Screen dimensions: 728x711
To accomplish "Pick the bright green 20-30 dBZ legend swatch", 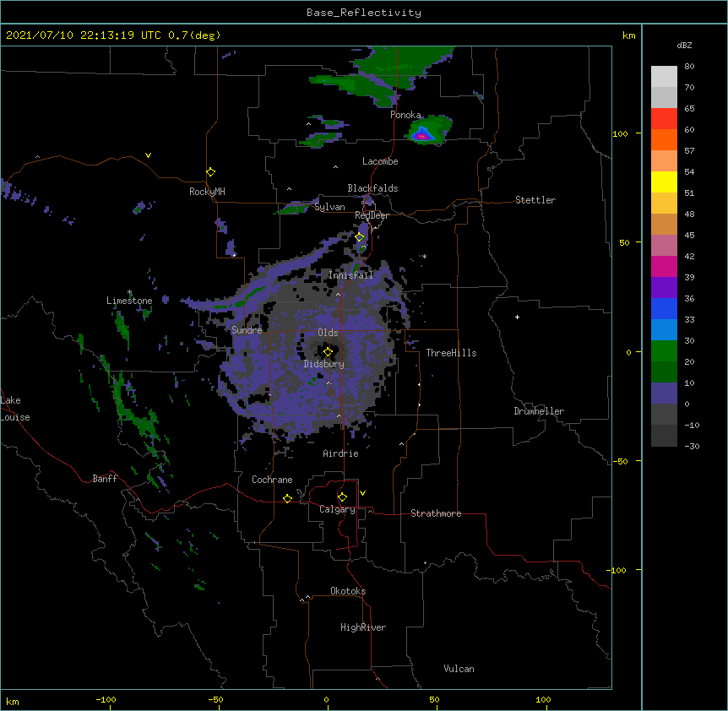I will (664, 351).
